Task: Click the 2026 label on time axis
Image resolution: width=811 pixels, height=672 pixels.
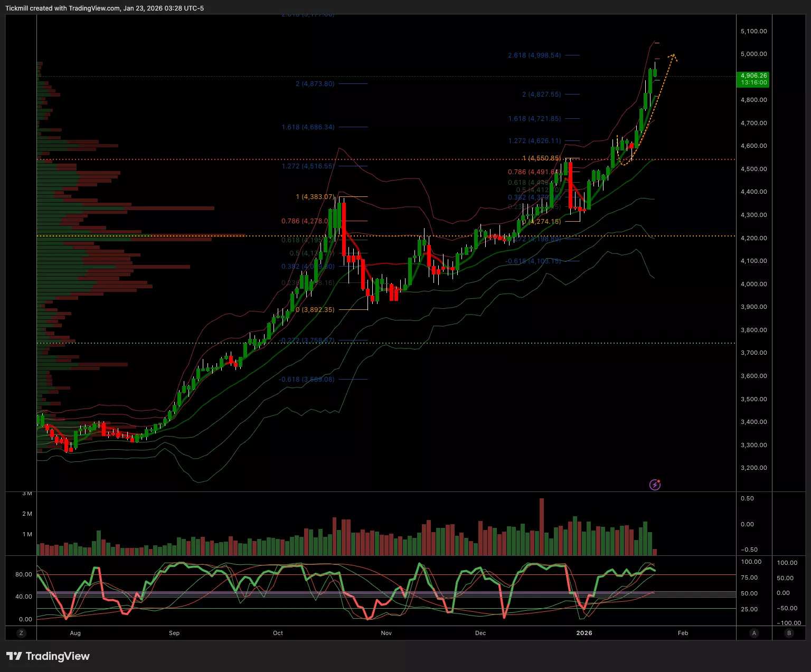Action: [x=584, y=633]
